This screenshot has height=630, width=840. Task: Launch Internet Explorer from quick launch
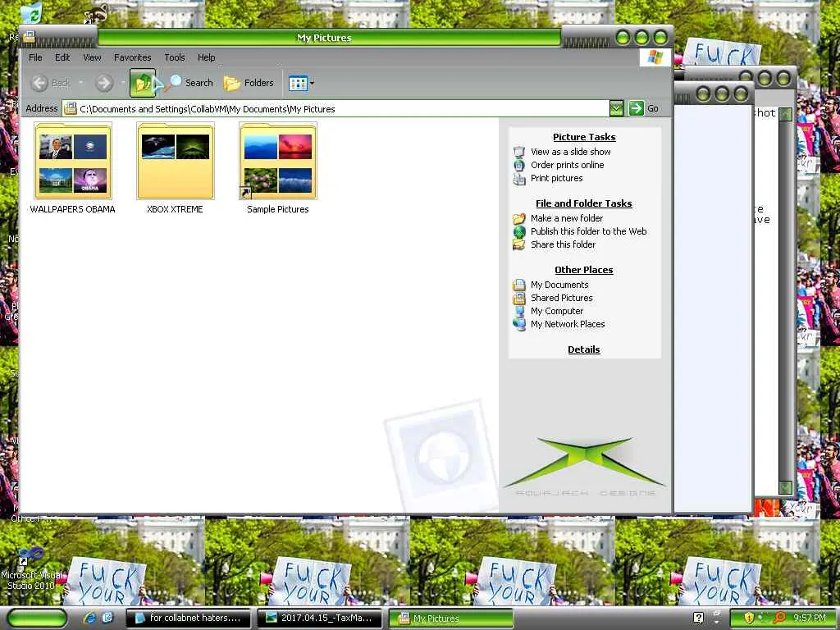click(x=89, y=619)
